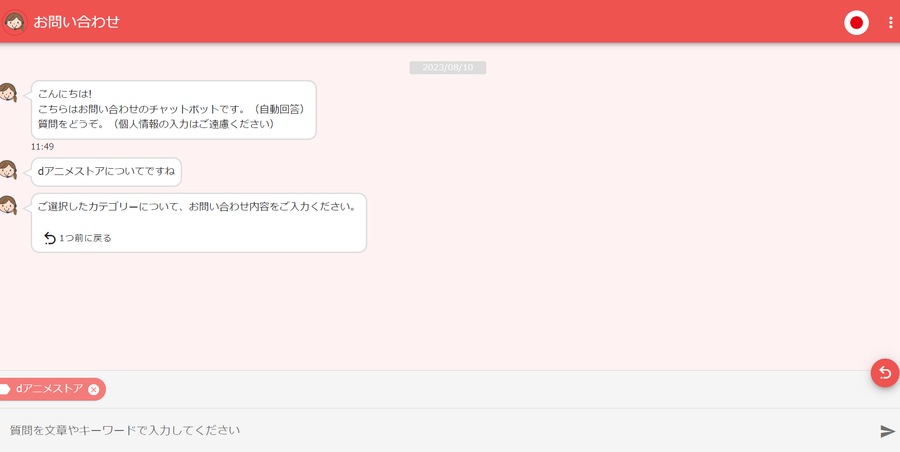Click the tag icon on the dアニメストア chip
This screenshot has height=452, width=900.
click(x=5, y=389)
